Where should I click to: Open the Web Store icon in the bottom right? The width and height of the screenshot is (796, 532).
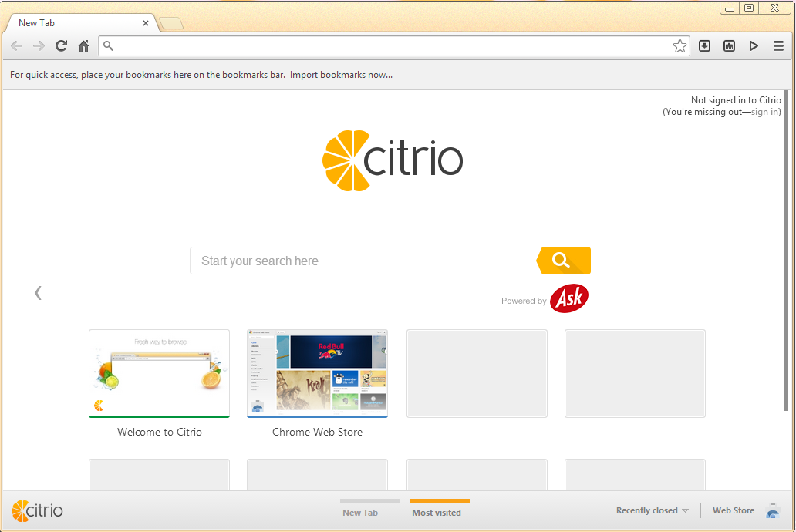point(772,510)
